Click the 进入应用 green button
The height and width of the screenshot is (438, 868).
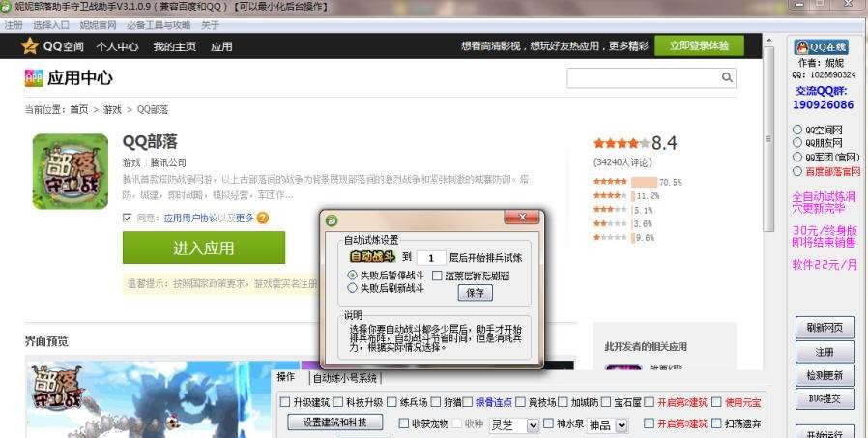pyautogui.click(x=204, y=248)
